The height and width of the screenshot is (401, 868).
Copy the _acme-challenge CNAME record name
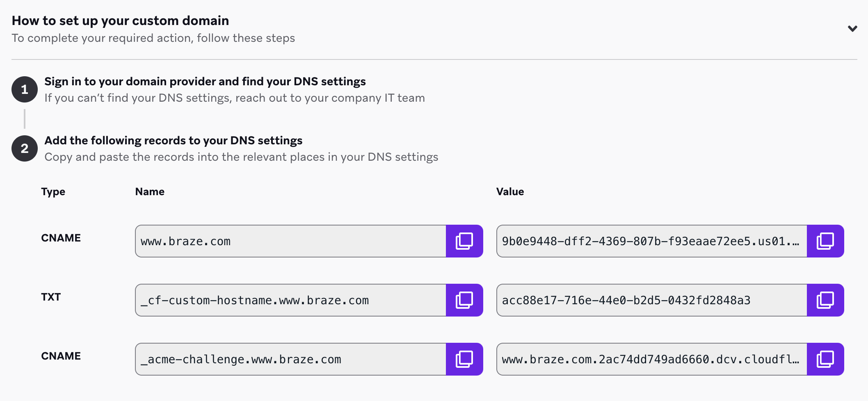click(x=464, y=359)
